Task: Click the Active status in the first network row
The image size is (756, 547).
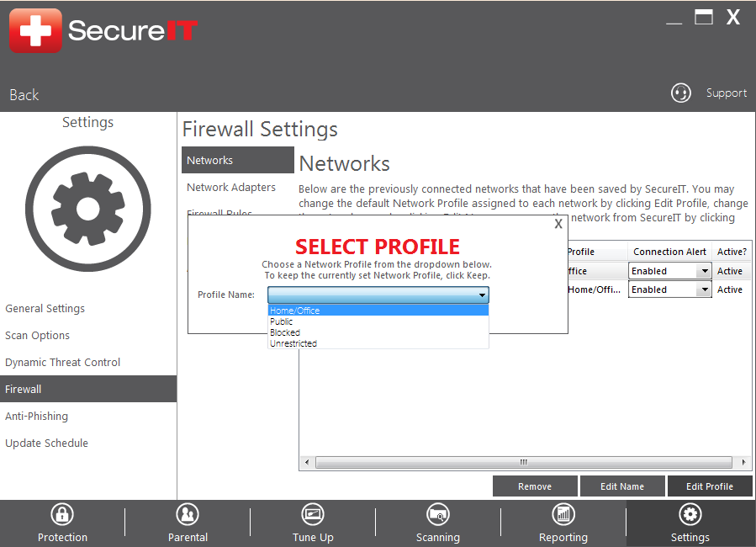Action: (729, 271)
